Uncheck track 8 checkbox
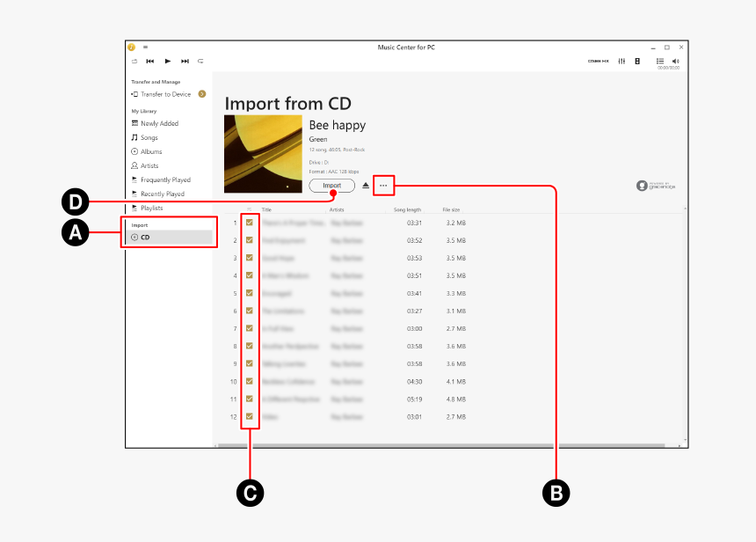The width and height of the screenshot is (756, 542). pyautogui.click(x=250, y=346)
